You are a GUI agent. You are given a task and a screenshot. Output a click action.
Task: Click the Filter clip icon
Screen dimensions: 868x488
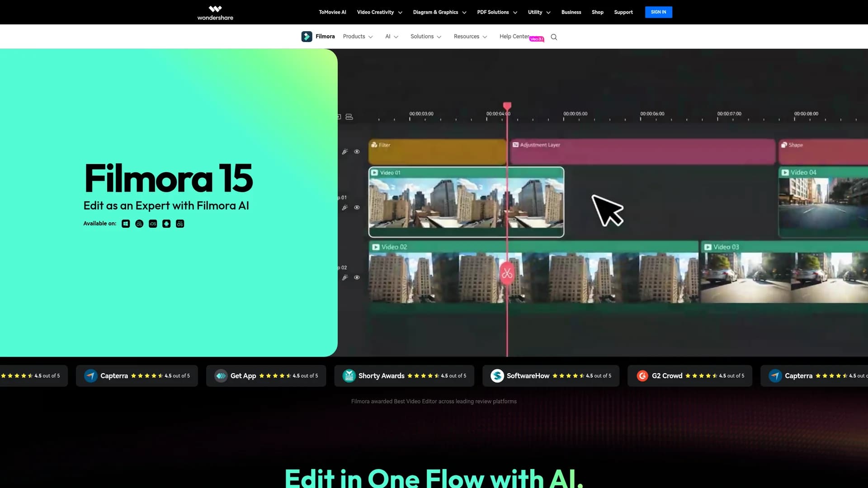pyautogui.click(x=374, y=145)
